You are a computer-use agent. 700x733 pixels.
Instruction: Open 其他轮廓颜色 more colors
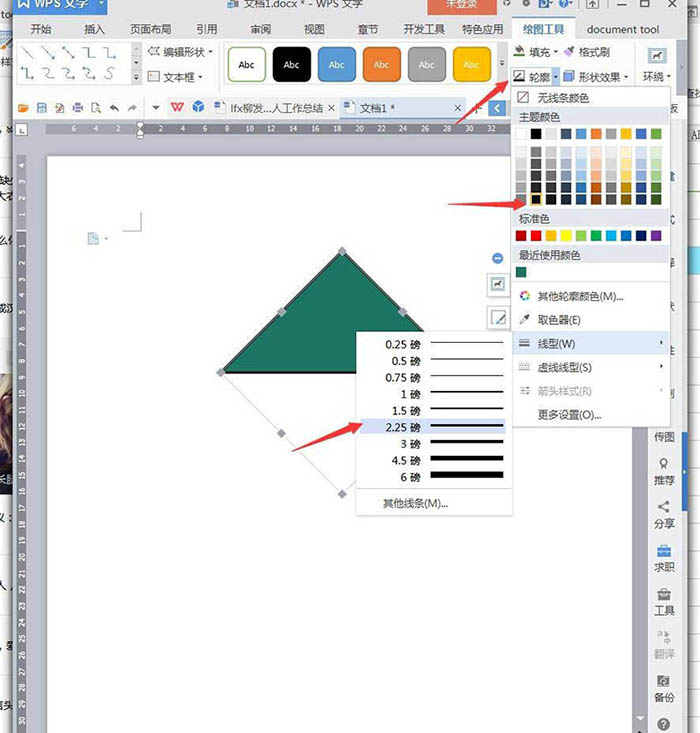[x=590, y=296]
